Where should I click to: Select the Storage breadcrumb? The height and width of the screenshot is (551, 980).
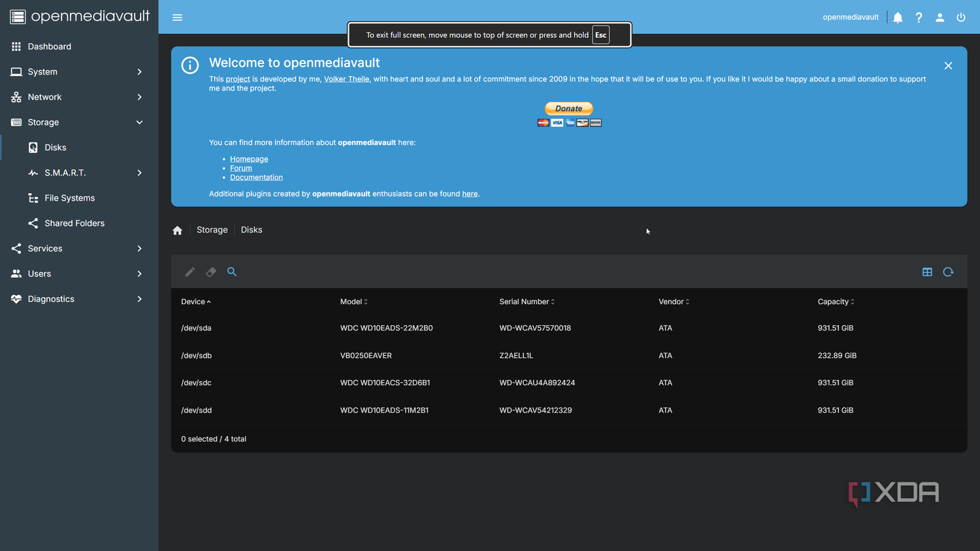click(x=212, y=230)
